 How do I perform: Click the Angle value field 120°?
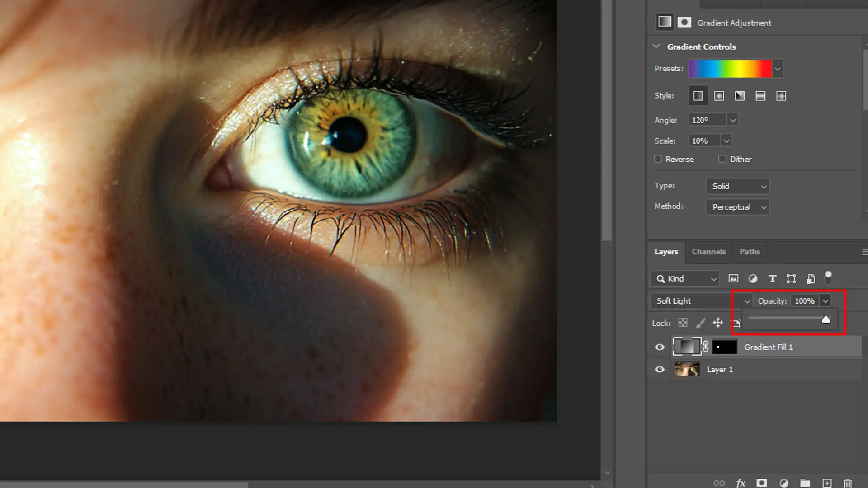708,120
